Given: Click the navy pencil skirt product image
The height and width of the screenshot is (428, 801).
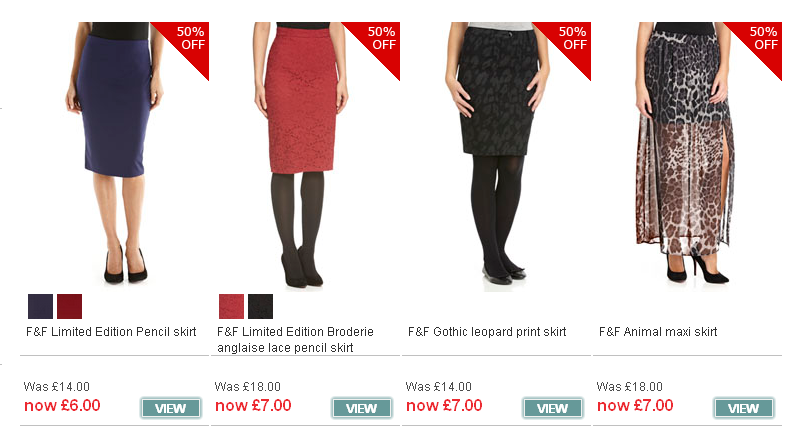Looking at the screenshot, I should 115,153.
